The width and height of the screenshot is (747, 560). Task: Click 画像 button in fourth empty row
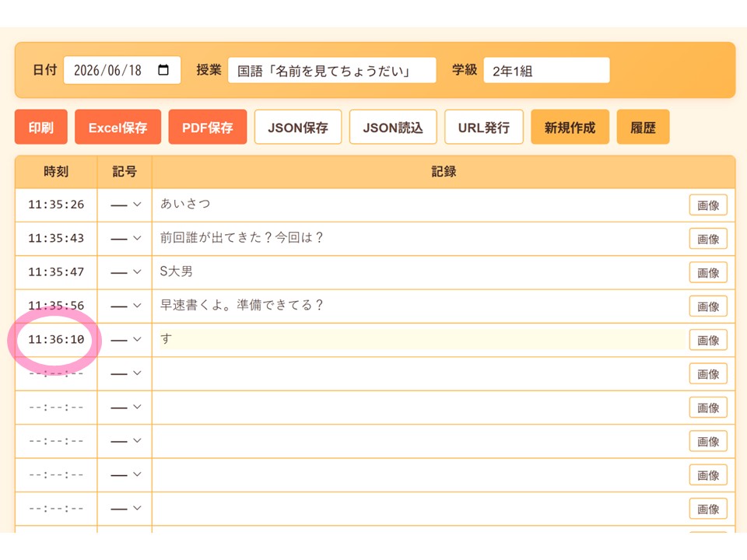(x=708, y=476)
